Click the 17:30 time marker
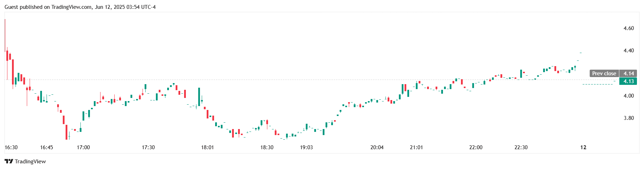This screenshot has height=169, width=644. point(148,147)
